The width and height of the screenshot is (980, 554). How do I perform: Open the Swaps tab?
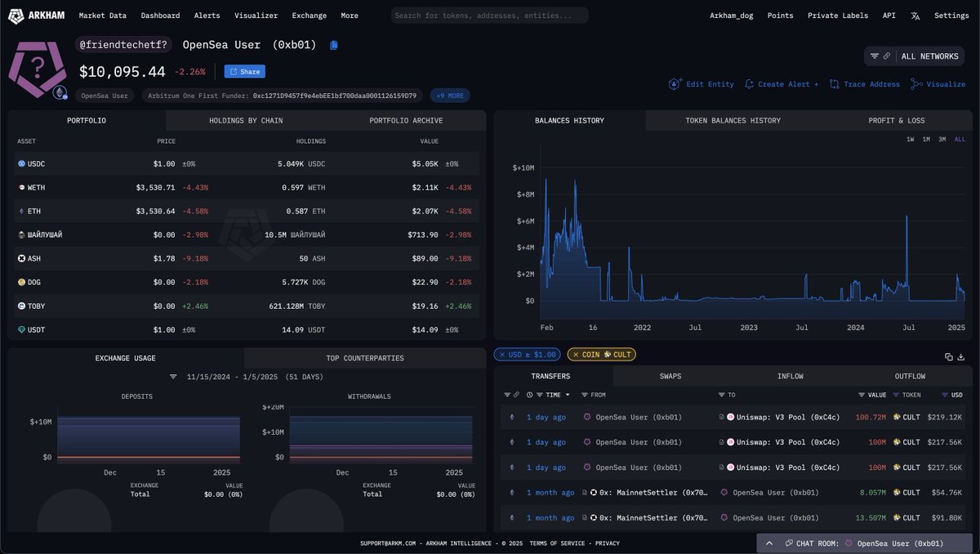click(670, 376)
